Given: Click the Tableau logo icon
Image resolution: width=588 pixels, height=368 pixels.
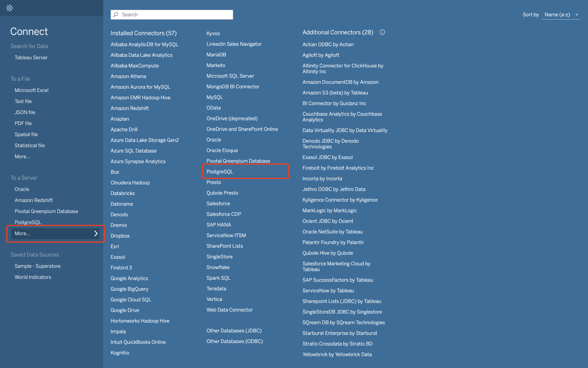Looking at the screenshot, I should click(x=10, y=8).
